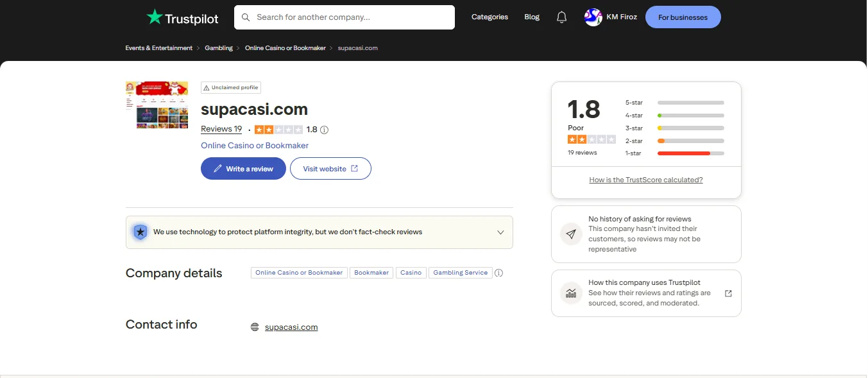
Task: Click star rating under Poor label
Action: click(591, 139)
